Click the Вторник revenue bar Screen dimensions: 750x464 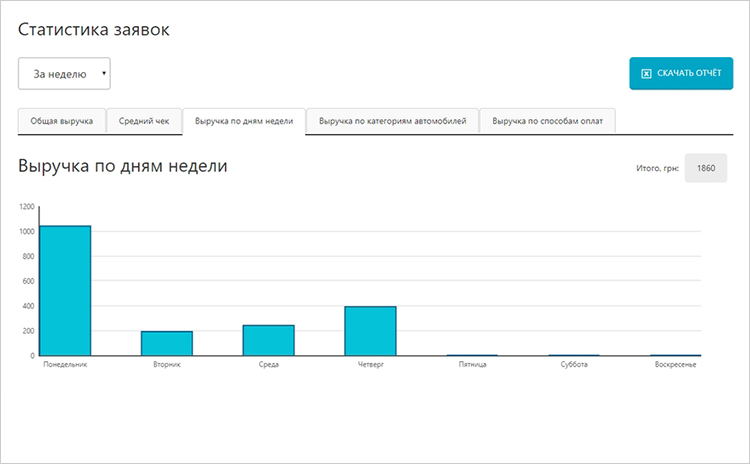167,343
